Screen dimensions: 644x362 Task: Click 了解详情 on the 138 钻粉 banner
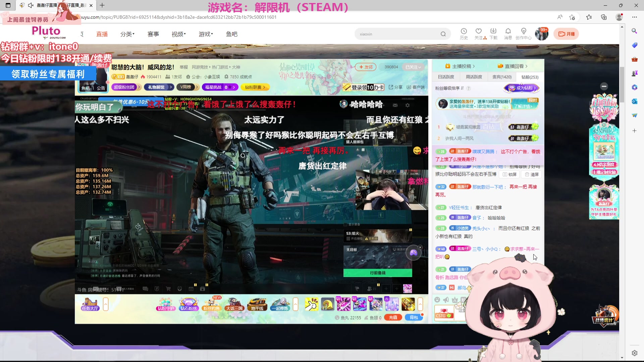[523, 106]
